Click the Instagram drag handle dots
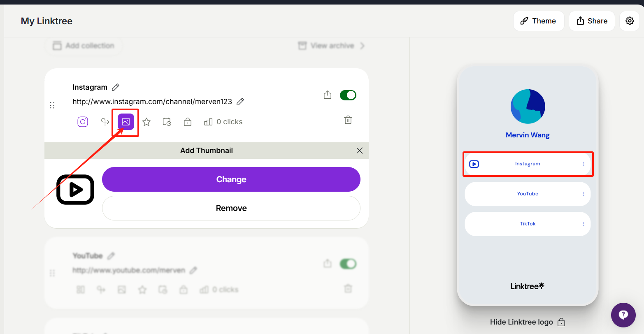The height and width of the screenshot is (334, 644). click(x=52, y=105)
